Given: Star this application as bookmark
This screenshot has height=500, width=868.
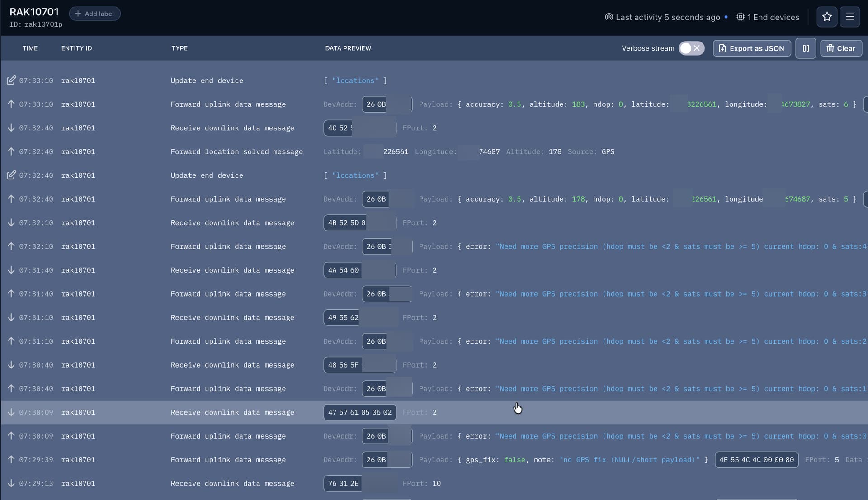Looking at the screenshot, I should point(827,17).
